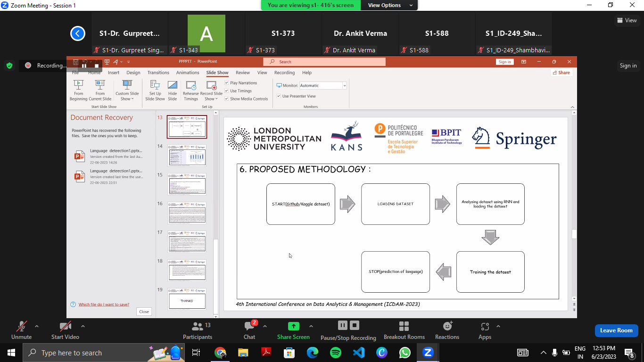Open the Zoom Apps panel
Image resolution: width=644 pixels, height=362 pixels.
(485, 330)
